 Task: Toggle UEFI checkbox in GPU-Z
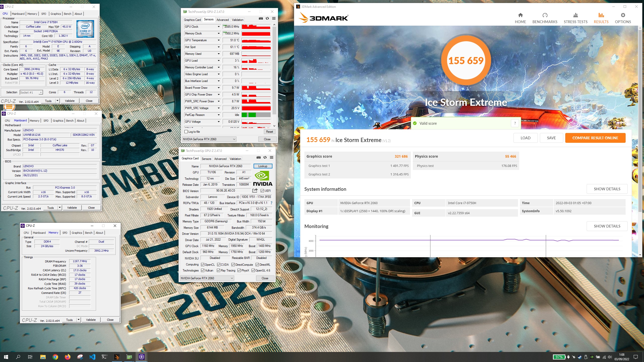pos(262,191)
